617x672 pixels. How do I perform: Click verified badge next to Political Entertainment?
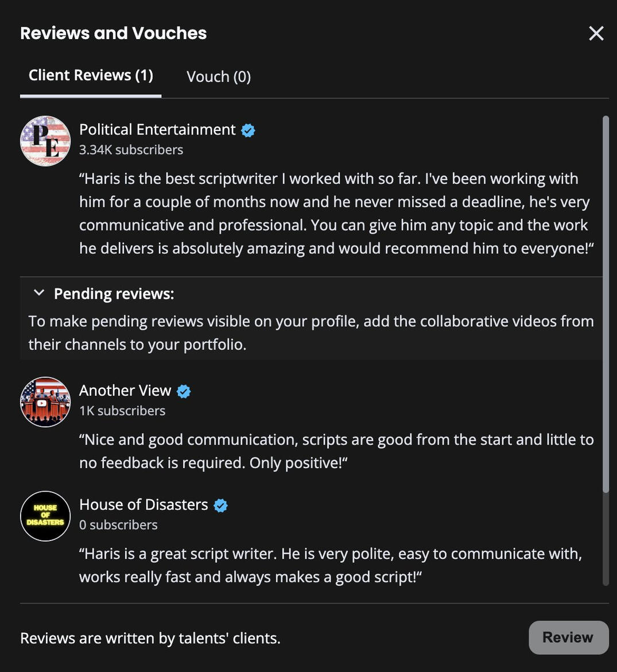pyautogui.click(x=248, y=130)
